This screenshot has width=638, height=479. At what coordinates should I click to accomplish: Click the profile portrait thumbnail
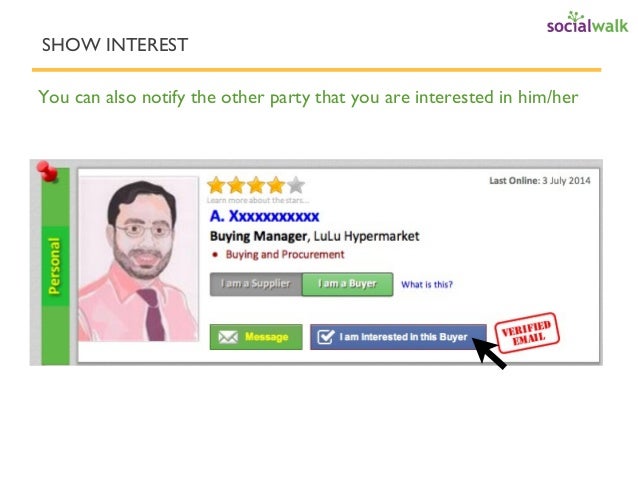tap(138, 259)
